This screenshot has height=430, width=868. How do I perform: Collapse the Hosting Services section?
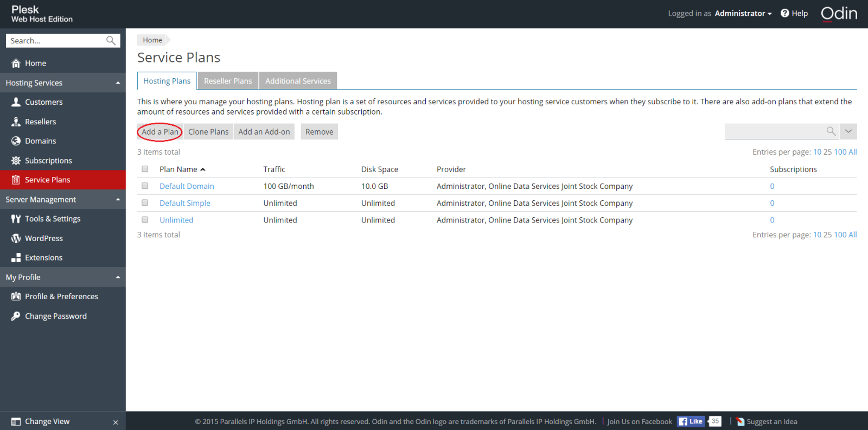(118, 83)
